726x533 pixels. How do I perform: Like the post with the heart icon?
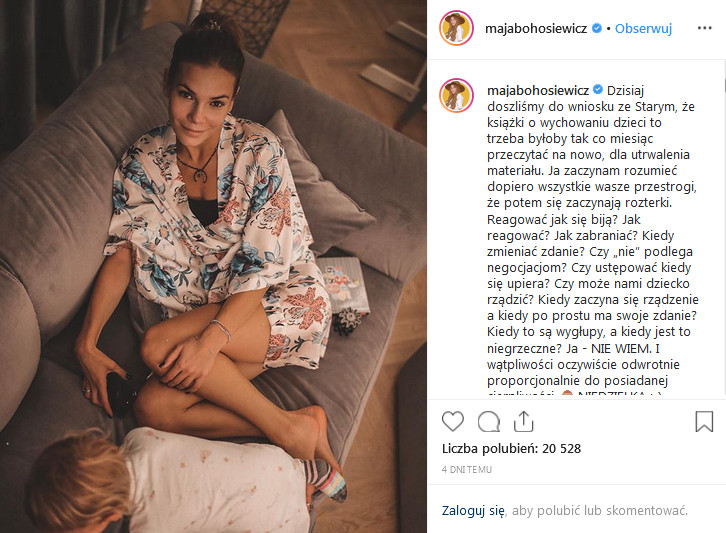(x=452, y=421)
